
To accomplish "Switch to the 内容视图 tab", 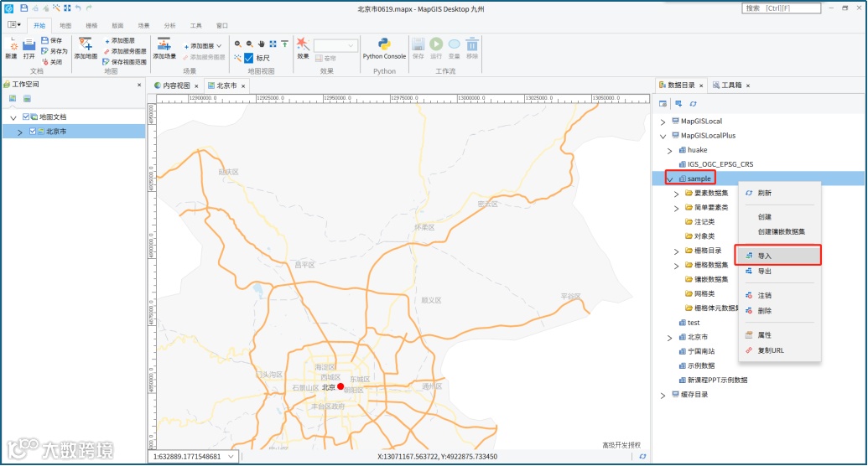I will [x=176, y=85].
